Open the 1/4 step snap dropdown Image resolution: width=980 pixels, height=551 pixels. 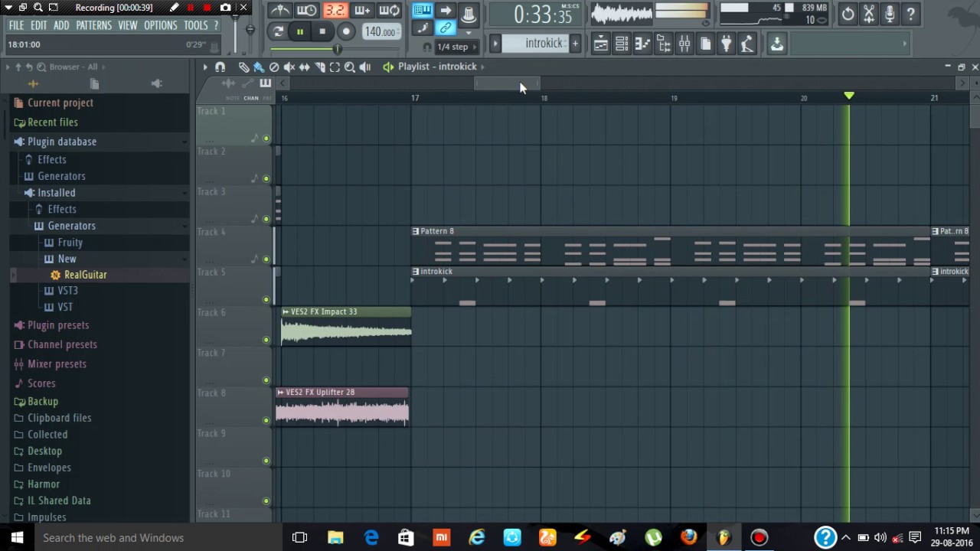tap(457, 47)
